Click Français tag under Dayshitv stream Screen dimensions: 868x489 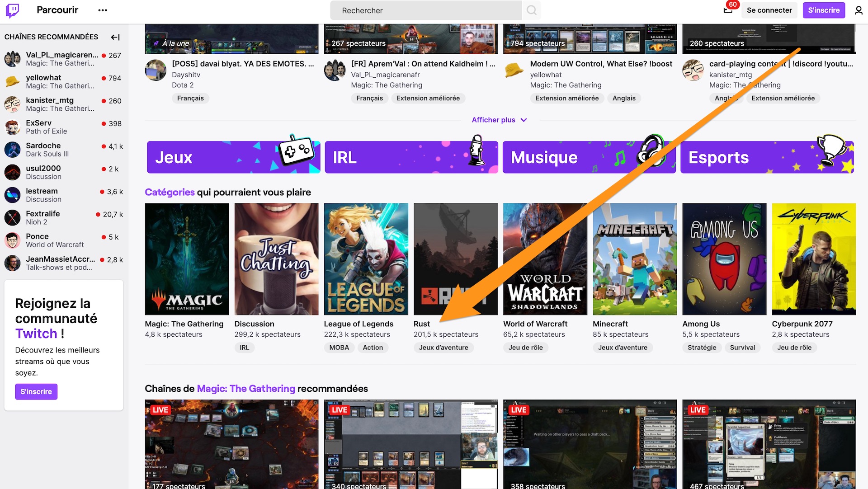point(190,98)
